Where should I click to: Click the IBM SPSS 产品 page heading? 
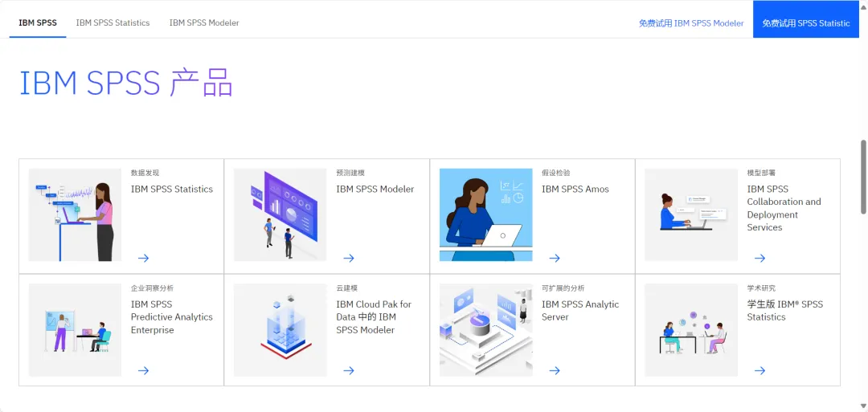[126, 83]
